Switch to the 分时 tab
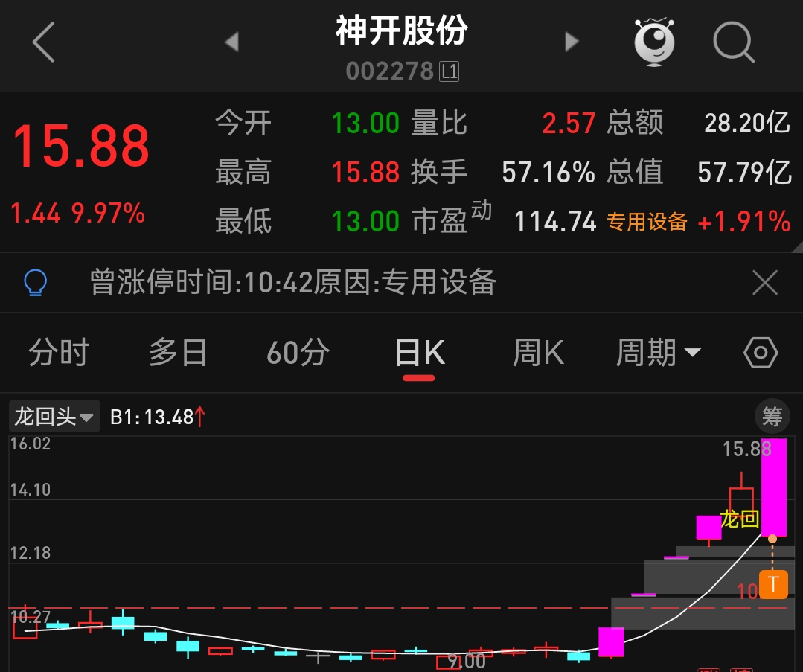The width and height of the screenshot is (803, 672). (59, 353)
